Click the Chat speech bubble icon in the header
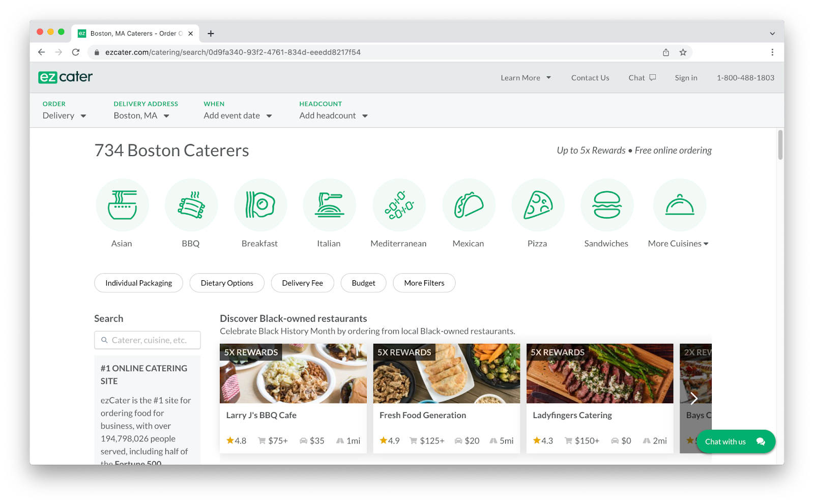Image resolution: width=814 pixels, height=504 pixels. coord(653,77)
